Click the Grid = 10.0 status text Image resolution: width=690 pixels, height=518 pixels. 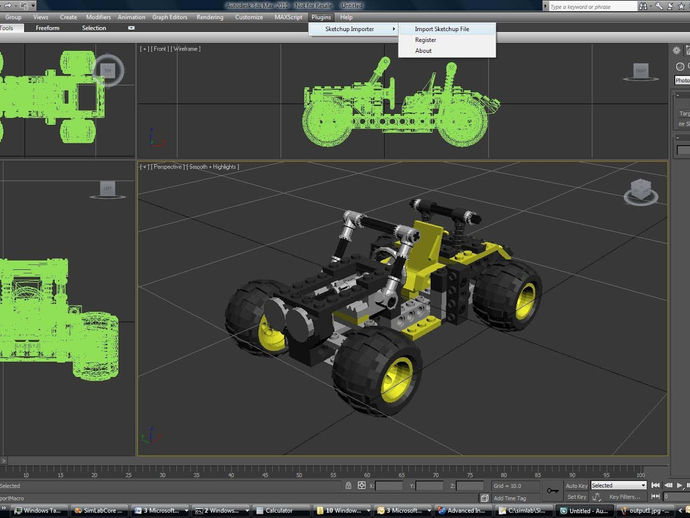pos(507,486)
